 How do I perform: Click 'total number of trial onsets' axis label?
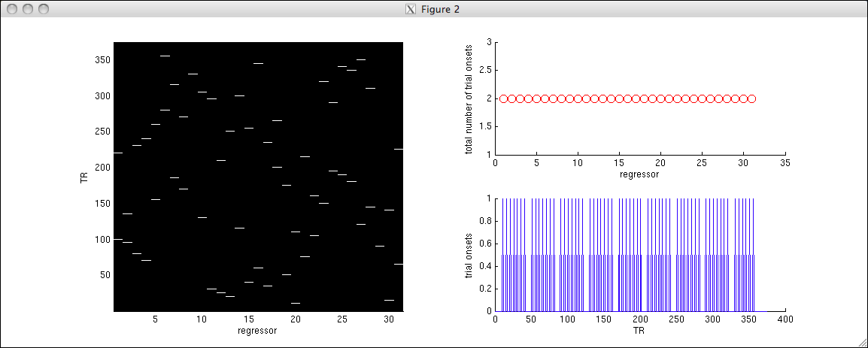(468, 98)
